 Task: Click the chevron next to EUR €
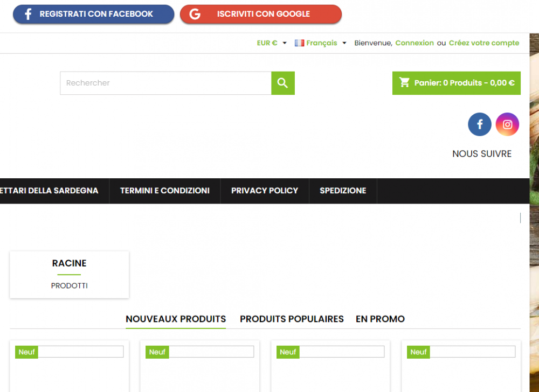(x=284, y=43)
